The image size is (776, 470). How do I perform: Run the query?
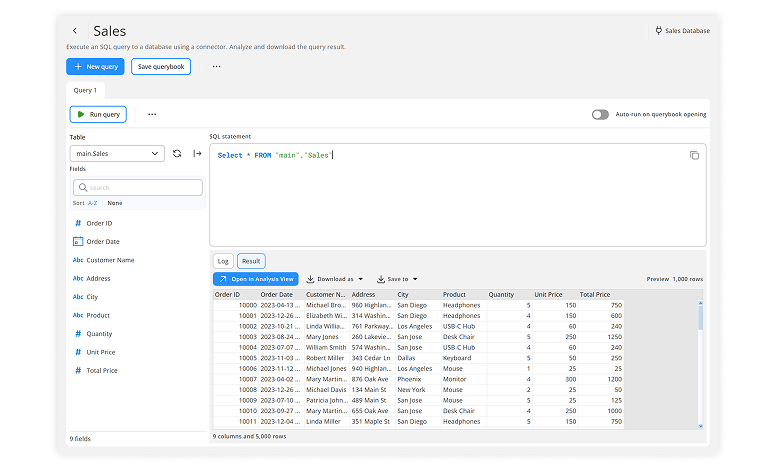pos(98,114)
